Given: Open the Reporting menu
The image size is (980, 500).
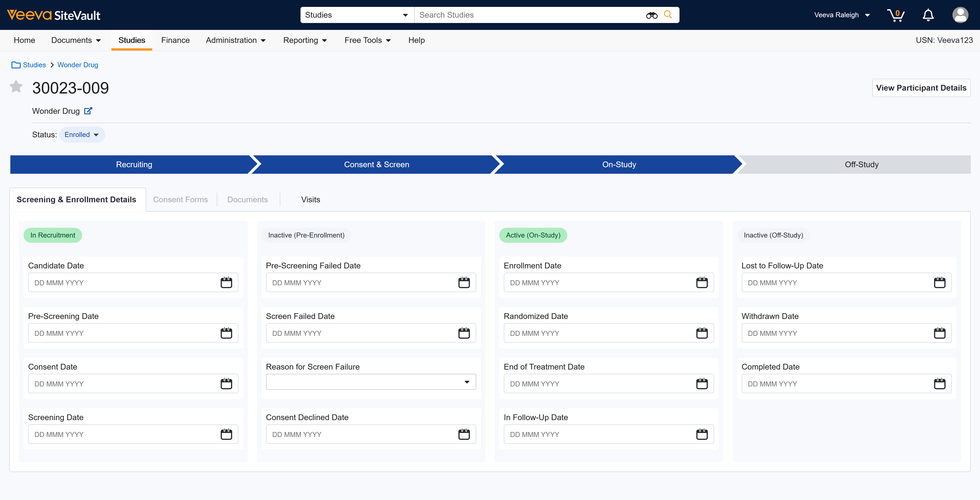Looking at the screenshot, I should coord(305,40).
